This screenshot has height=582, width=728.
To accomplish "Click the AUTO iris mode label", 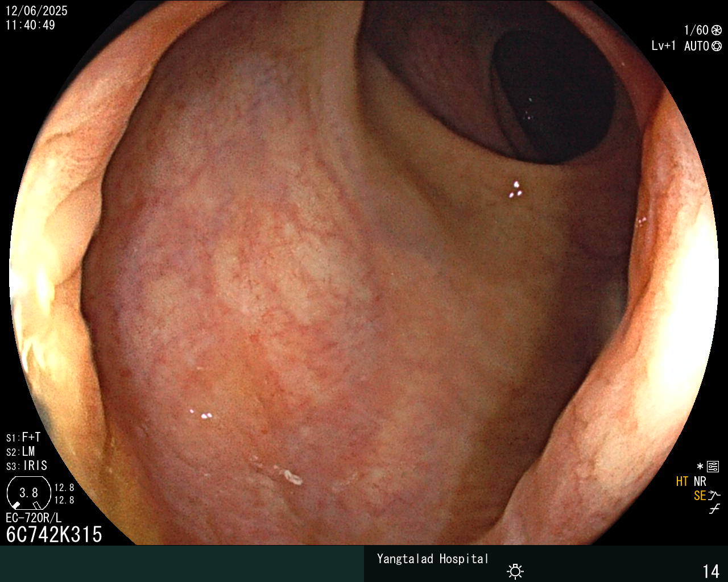I will [696, 46].
